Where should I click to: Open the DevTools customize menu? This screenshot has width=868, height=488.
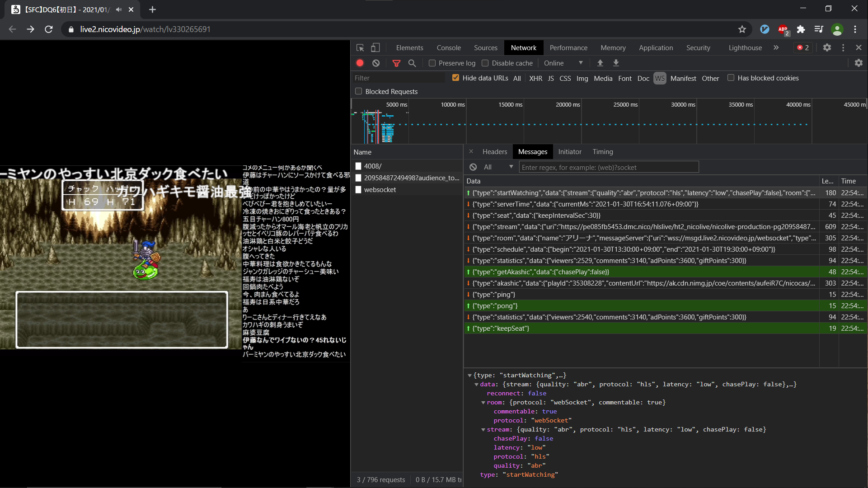pyautogui.click(x=843, y=47)
